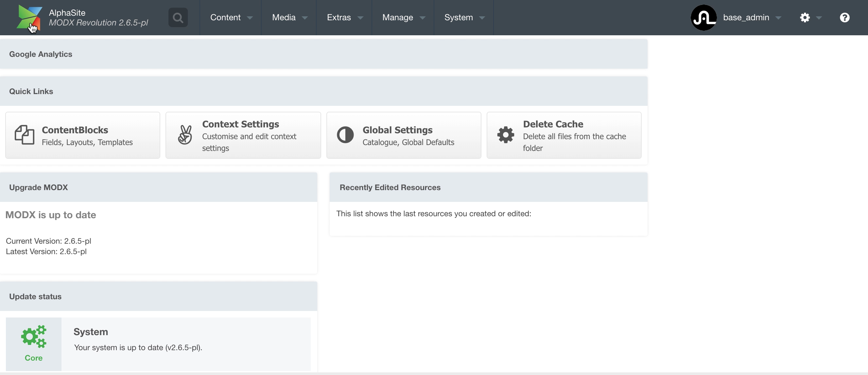Click the Delete Cache quick link card
Screen dimensions: 868x375
(564, 135)
